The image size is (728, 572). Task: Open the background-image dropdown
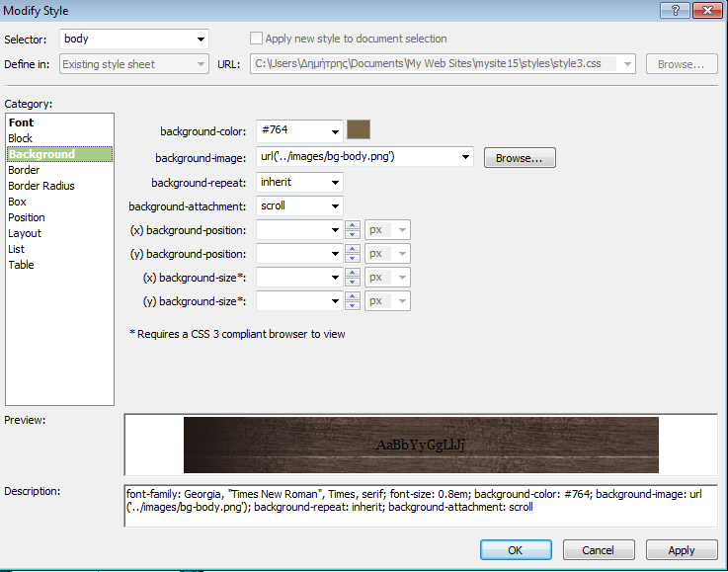464,157
